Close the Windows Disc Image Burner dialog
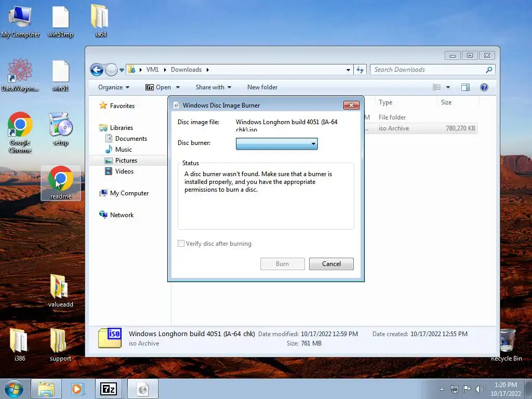The height and width of the screenshot is (399, 532). (x=352, y=105)
